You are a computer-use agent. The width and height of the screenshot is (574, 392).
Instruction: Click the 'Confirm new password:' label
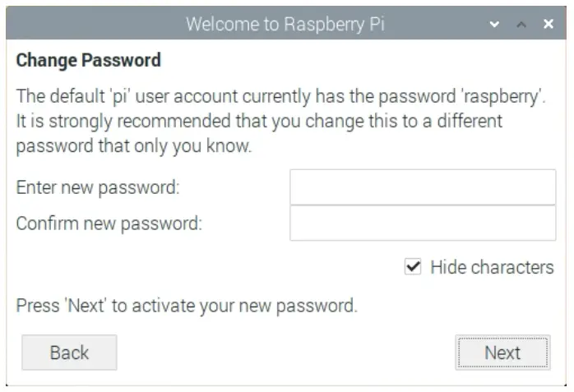pyautogui.click(x=109, y=223)
